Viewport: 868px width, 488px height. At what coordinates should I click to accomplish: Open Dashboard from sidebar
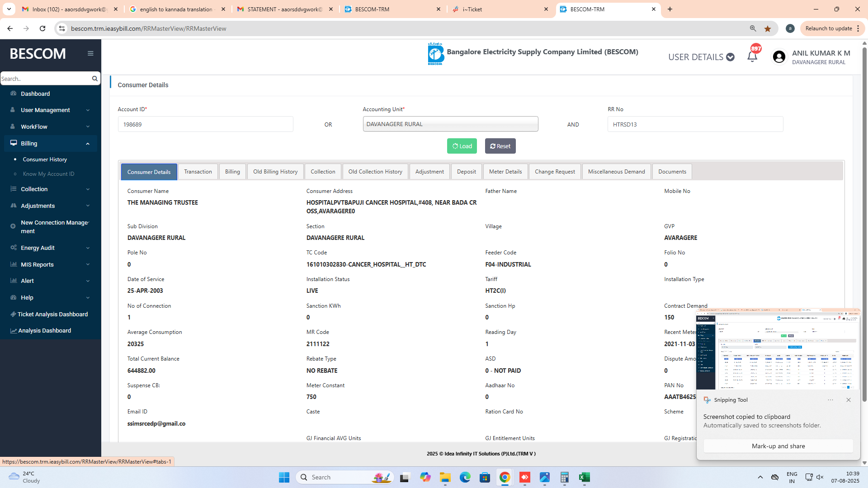(x=35, y=94)
